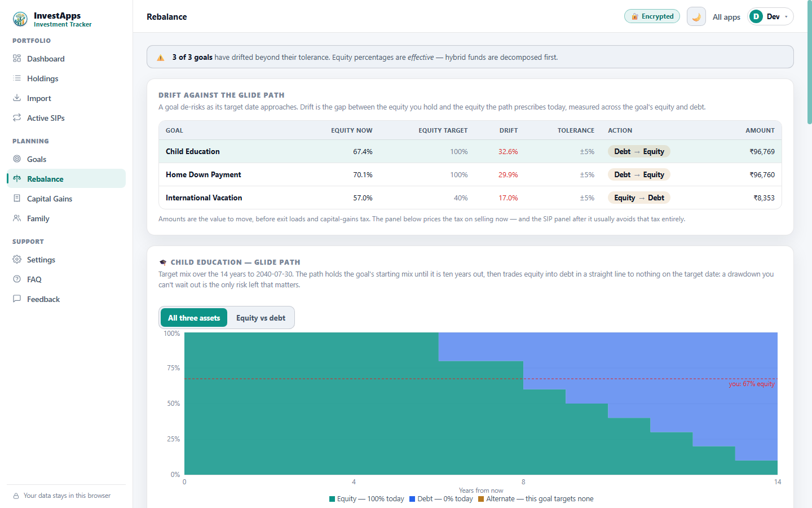
Task: Click the green Equity legend swatch
Action: tap(332, 499)
